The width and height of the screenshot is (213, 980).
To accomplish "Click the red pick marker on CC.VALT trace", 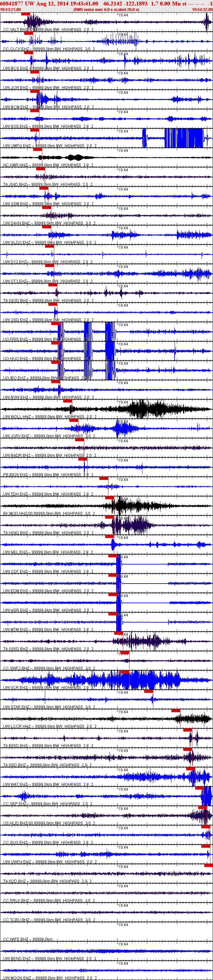I will [25, 14].
